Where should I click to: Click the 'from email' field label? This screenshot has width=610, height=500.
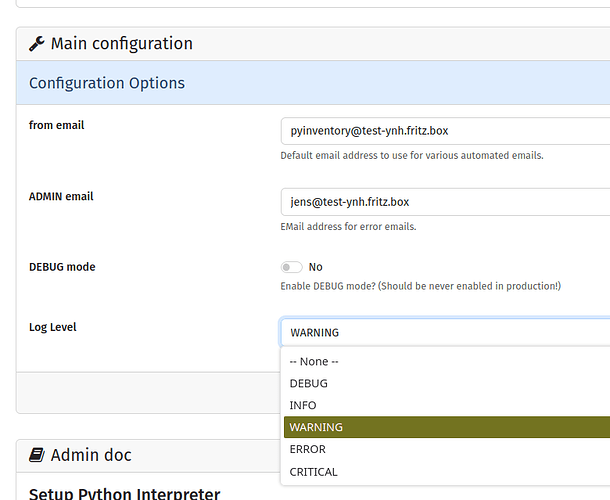pos(56,125)
